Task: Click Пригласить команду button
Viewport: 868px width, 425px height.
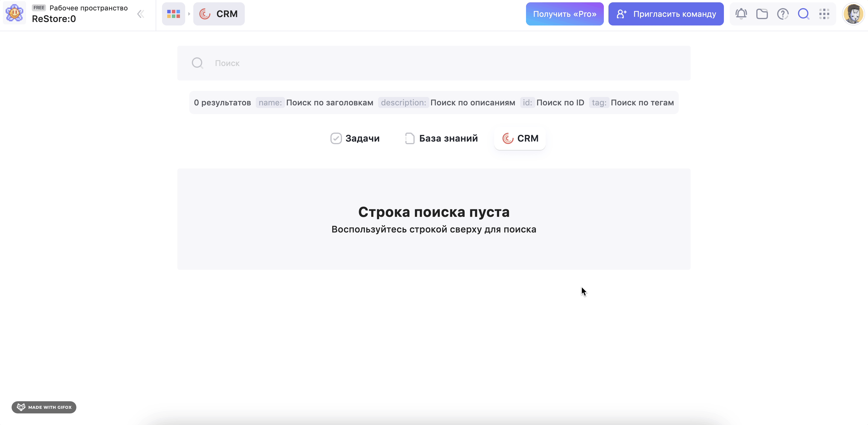Action: pyautogui.click(x=666, y=14)
